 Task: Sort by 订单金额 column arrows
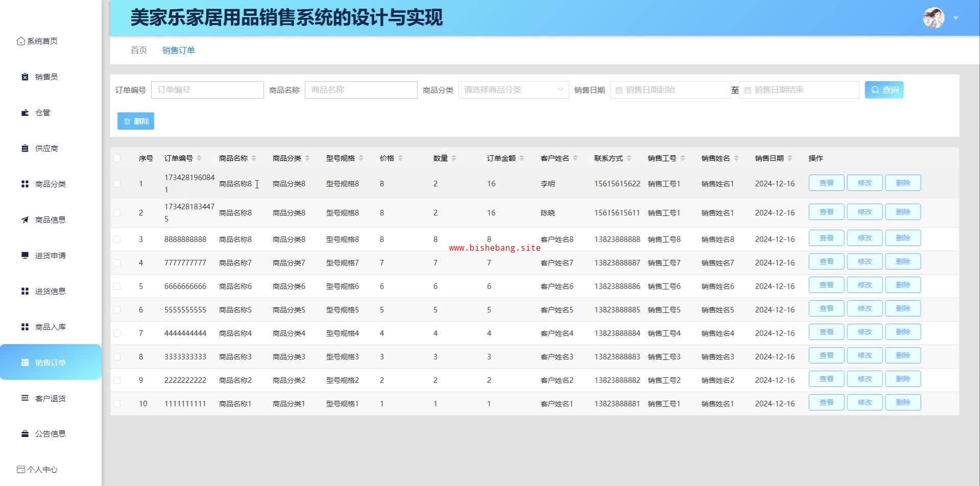(522, 158)
